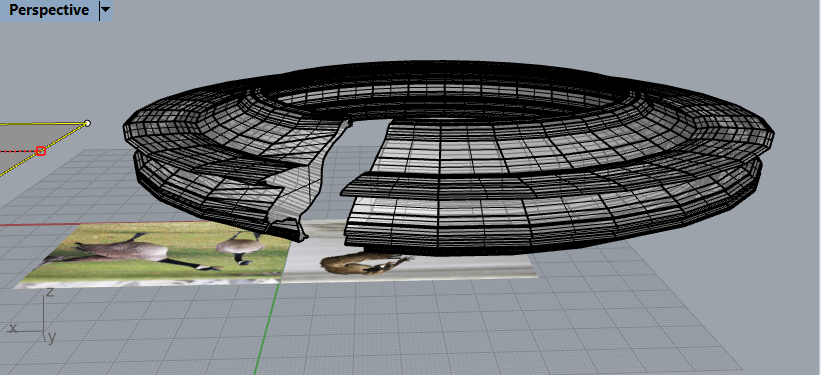Screen dimensions: 821x375
Task: Click the world axes icon with x, y, z labels
Action: (x=32, y=317)
